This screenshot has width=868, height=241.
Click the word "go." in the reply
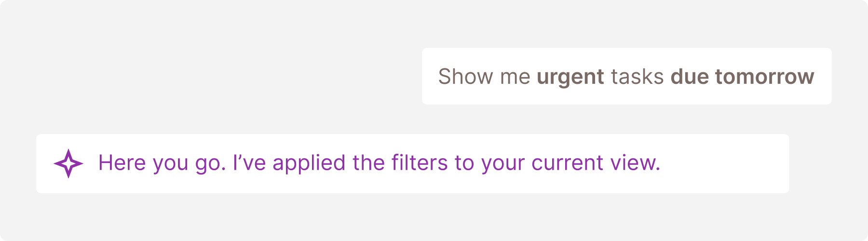(x=210, y=164)
